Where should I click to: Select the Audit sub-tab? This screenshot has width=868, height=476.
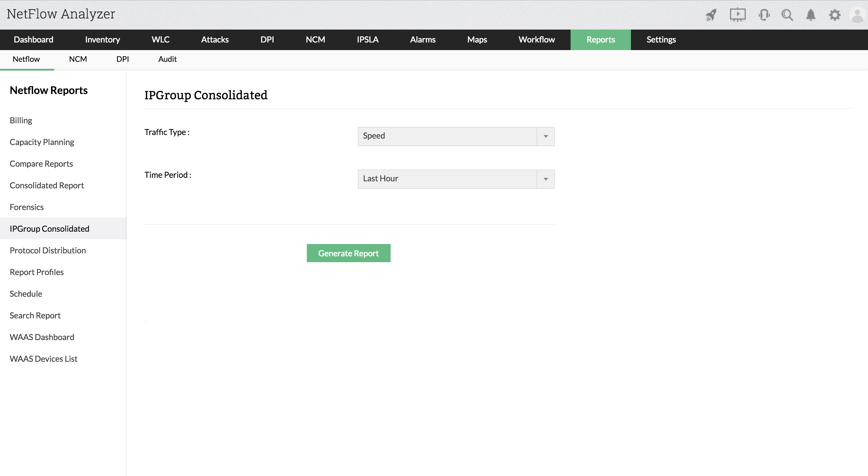(167, 59)
